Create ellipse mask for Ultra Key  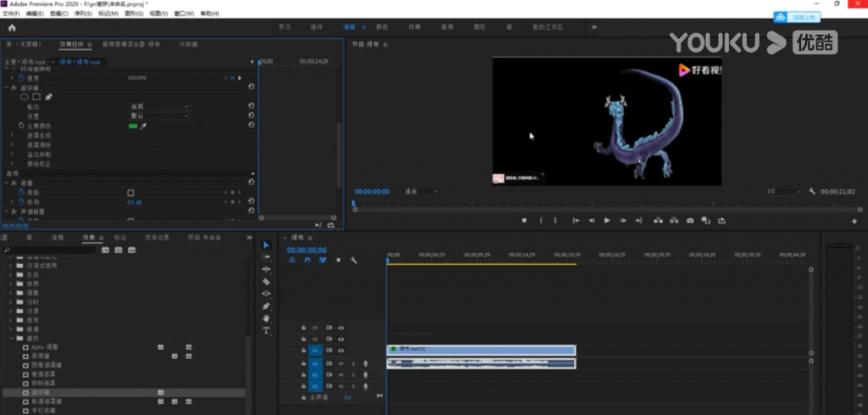point(24,97)
